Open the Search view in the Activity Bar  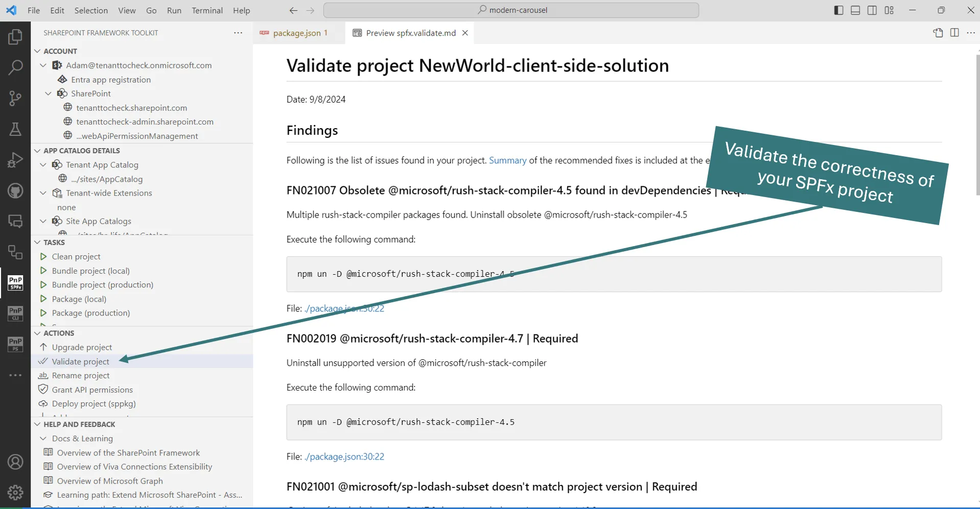click(x=15, y=67)
